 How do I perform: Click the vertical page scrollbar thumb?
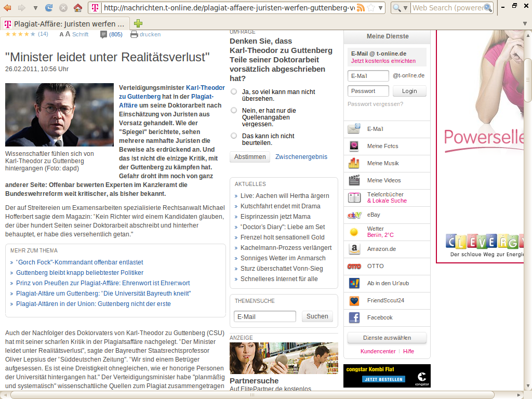tap(528, 80)
